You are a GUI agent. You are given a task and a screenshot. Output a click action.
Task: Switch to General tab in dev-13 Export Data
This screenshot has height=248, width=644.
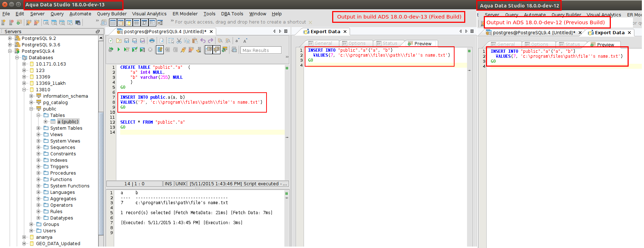pyautogui.click(x=320, y=43)
